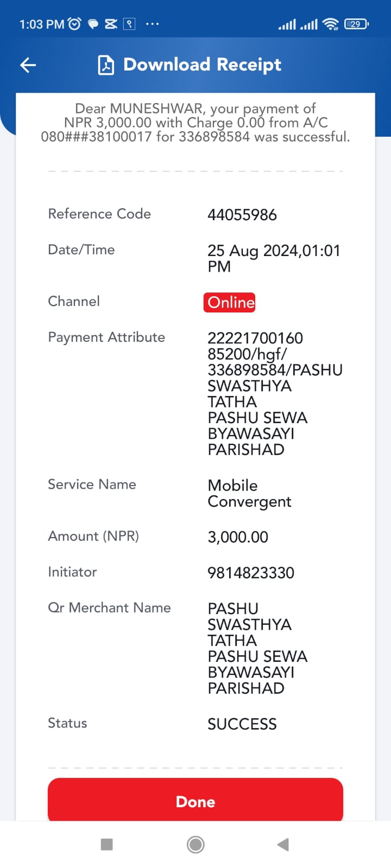Tap the three-dot notification overflow icon
This screenshot has height=868, width=391.
click(x=153, y=24)
